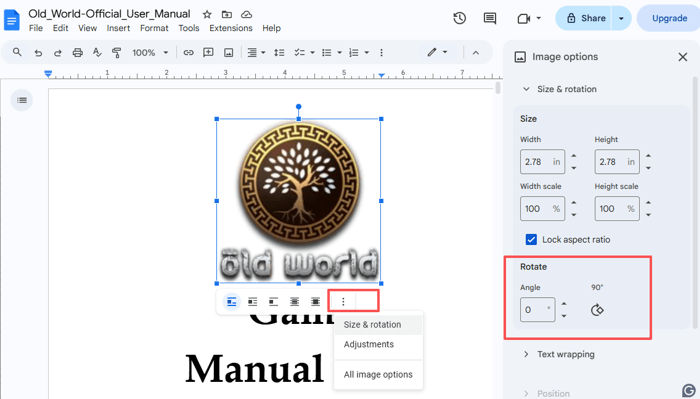This screenshot has width=700, height=399.
Task: Close the Image options panel
Action: (x=683, y=57)
